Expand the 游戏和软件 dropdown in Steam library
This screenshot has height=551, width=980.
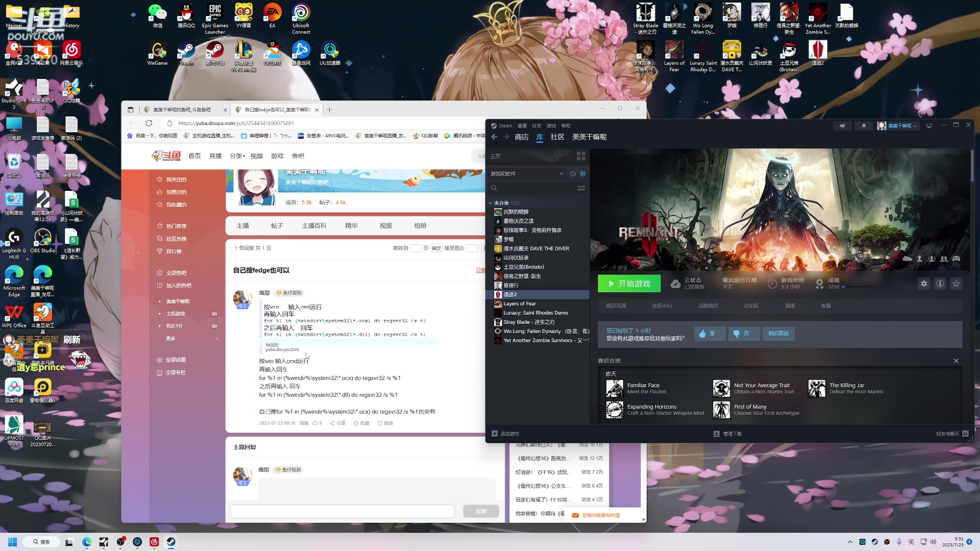[x=527, y=173]
